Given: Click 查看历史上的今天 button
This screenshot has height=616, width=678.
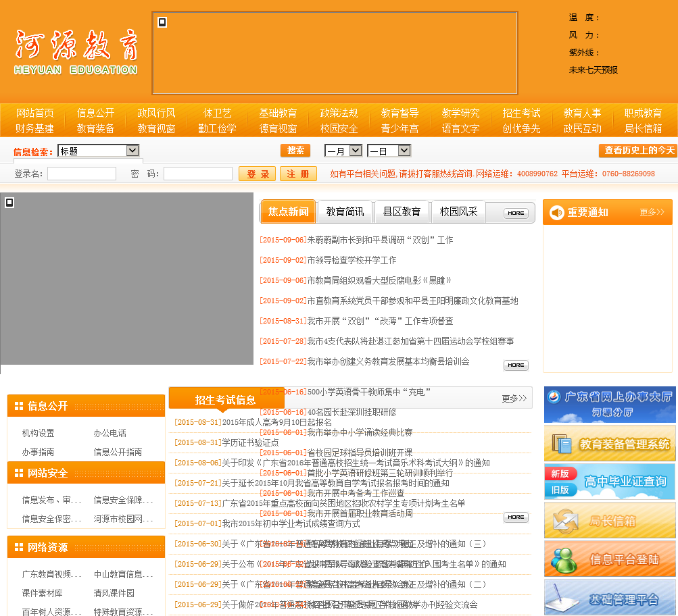Looking at the screenshot, I should [x=638, y=151].
